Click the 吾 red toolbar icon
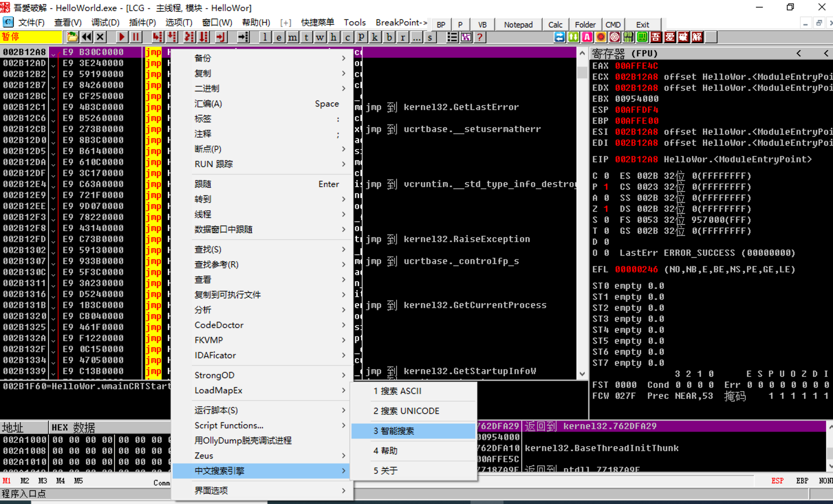Image resolution: width=833 pixels, height=504 pixels. 656,37
